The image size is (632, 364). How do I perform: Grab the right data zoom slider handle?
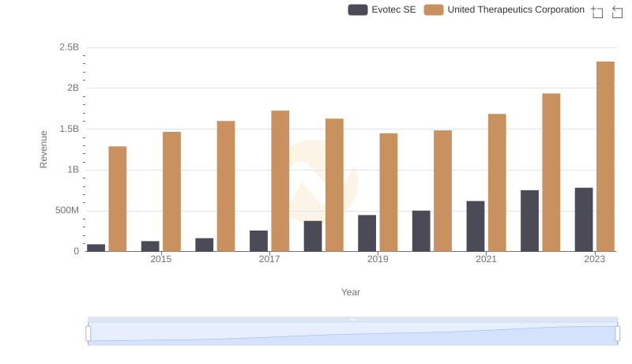(x=618, y=334)
